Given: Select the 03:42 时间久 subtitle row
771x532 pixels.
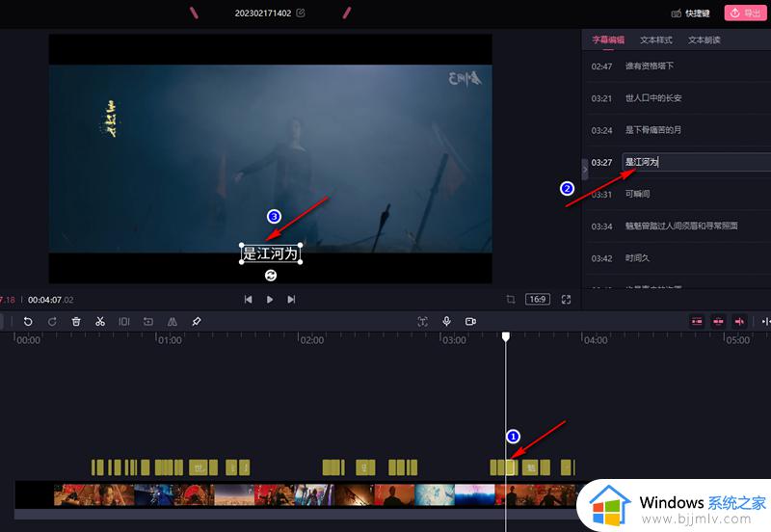Looking at the screenshot, I should (678, 257).
